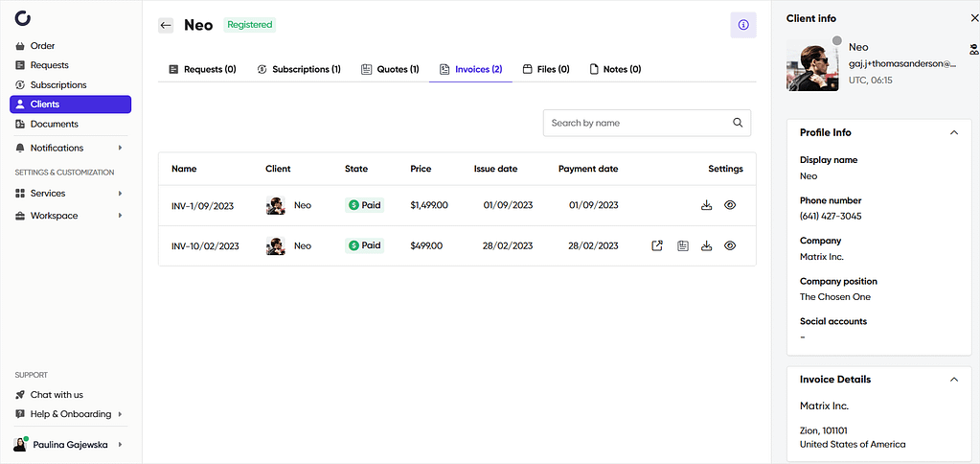
Task: Open Paulina Gajewska account menu arrow
Action: tap(120, 445)
